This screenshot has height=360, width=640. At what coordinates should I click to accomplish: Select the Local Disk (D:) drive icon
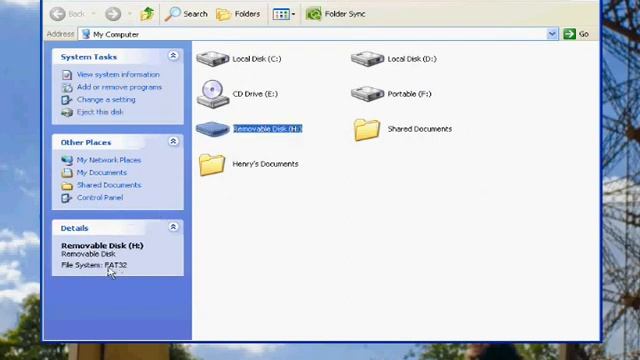pyautogui.click(x=367, y=59)
